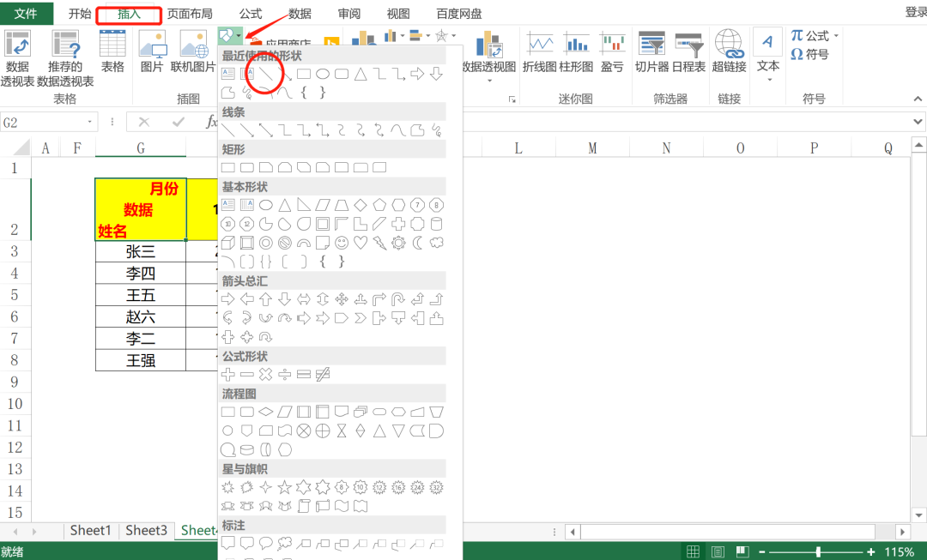Adjust the zoom slider handle

click(x=818, y=551)
